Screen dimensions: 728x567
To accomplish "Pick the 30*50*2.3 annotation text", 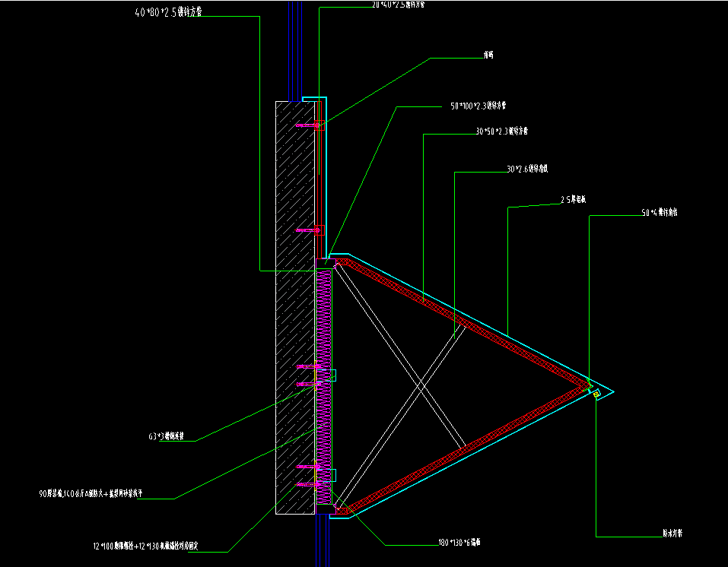I will 501,131.
